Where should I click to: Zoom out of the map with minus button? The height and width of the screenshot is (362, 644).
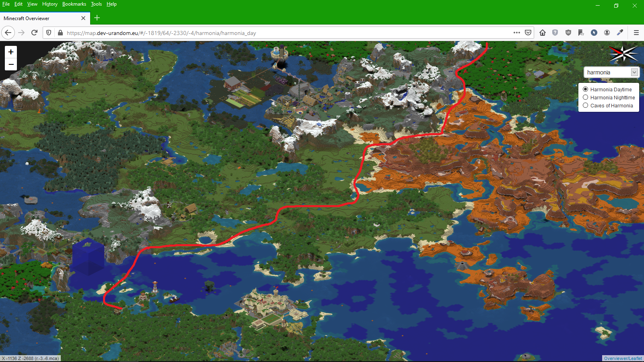pyautogui.click(x=11, y=64)
